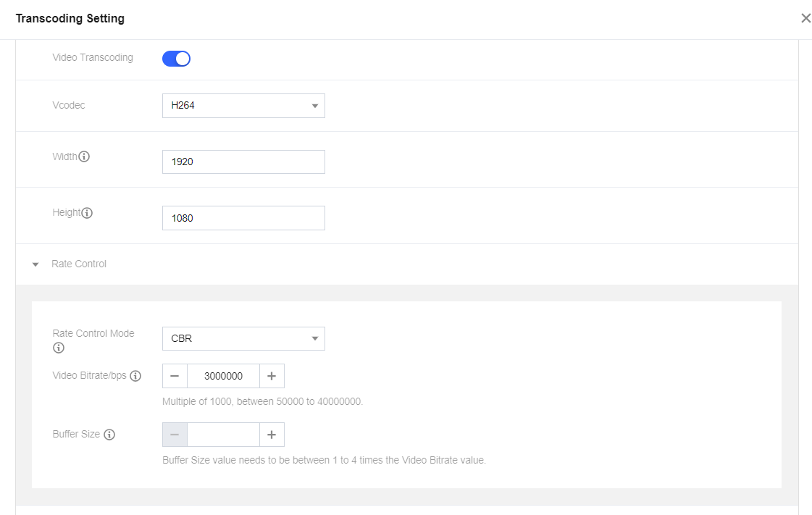Click the Width input field

click(x=243, y=162)
